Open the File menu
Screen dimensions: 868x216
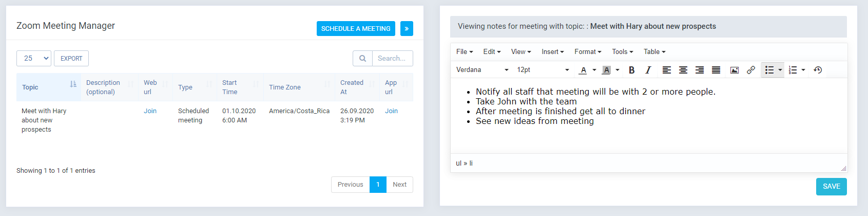[x=465, y=52]
